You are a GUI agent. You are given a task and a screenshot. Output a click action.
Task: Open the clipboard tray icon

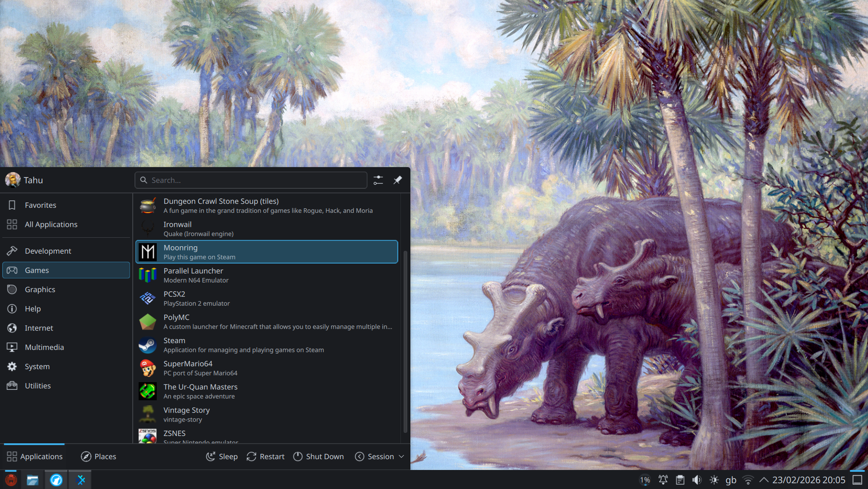680,480
